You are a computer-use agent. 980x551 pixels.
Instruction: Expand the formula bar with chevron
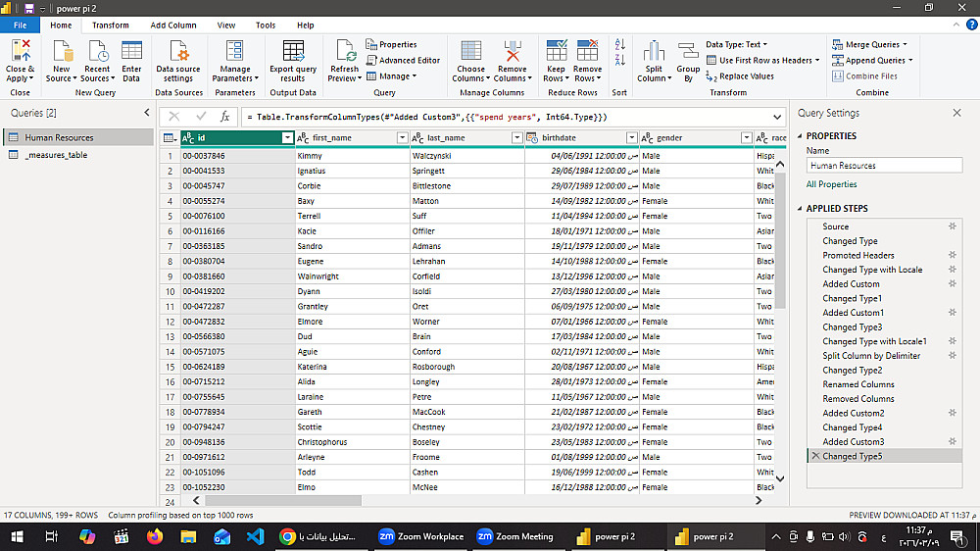pyautogui.click(x=777, y=117)
